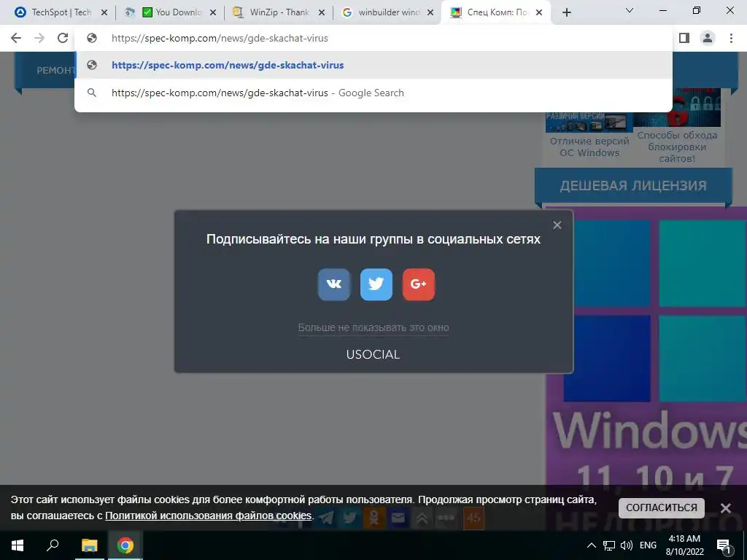Click the РЕМОНТ navigation item
Viewport: 747px width, 560px height.
coord(55,71)
